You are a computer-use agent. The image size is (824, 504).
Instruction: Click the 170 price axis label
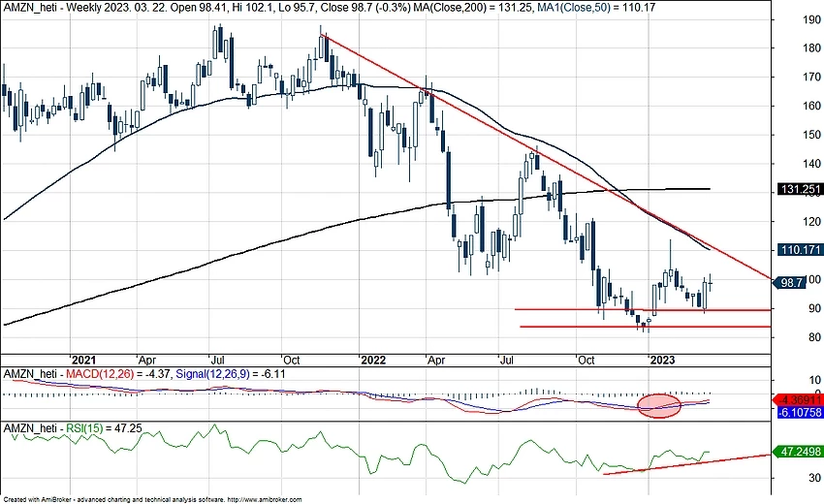click(812, 77)
